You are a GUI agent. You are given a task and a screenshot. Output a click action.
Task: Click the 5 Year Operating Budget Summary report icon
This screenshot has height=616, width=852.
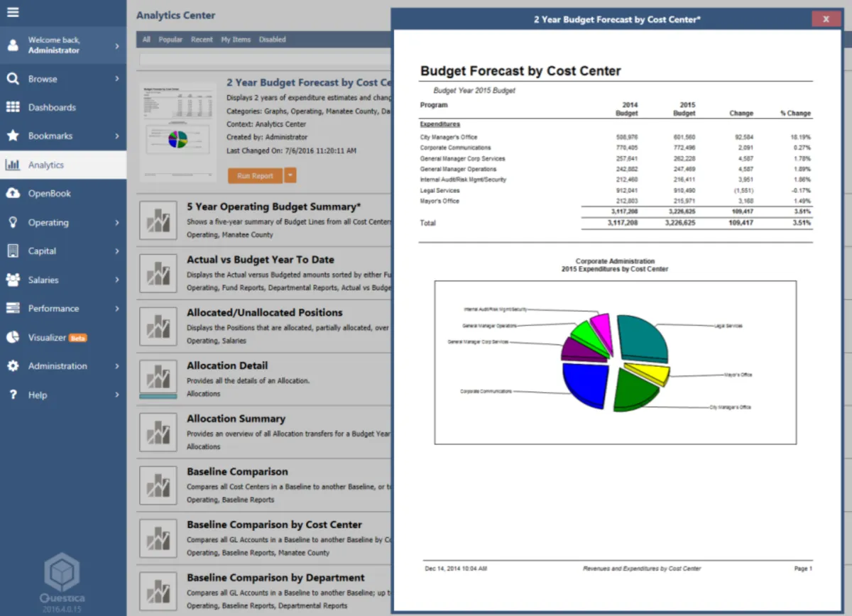point(158,219)
